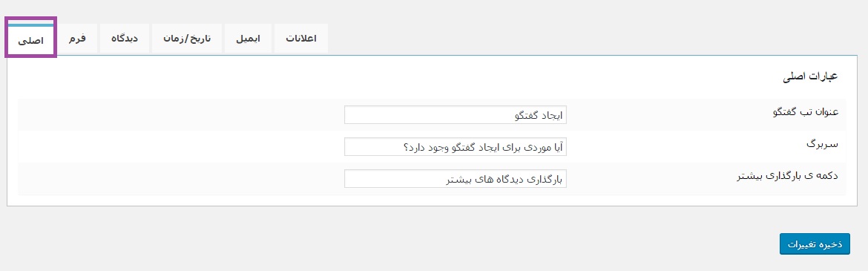Open the دیدگاه tab
The height and width of the screenshot is (271, 868).
coord(125,39)
